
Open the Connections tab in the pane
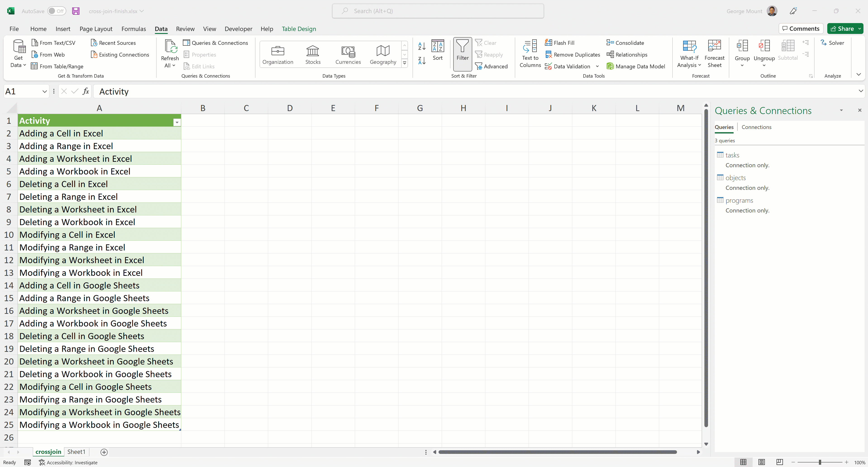coord(756,127)
